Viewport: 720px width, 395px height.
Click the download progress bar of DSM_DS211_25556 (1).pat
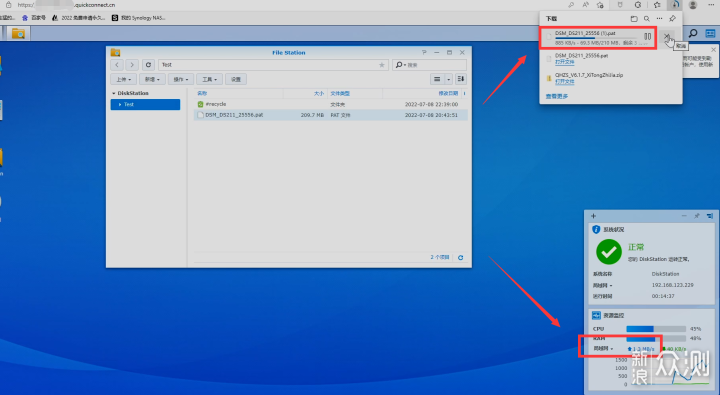click(x=596, y=38)
